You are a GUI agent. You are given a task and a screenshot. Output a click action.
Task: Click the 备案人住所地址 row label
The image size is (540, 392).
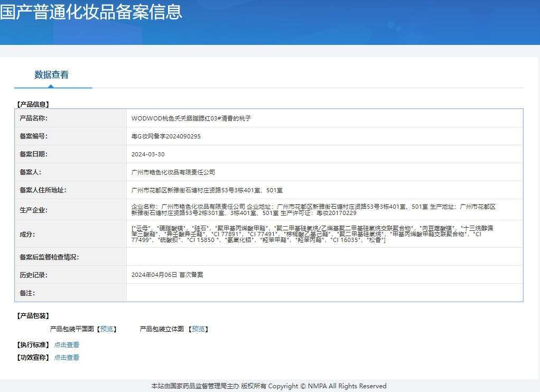[43, 190]
